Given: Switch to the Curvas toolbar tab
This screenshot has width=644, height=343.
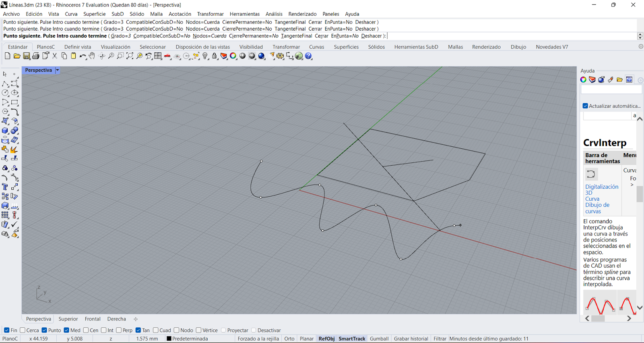Looking at the screenshot, I should (x=316, y=47).
